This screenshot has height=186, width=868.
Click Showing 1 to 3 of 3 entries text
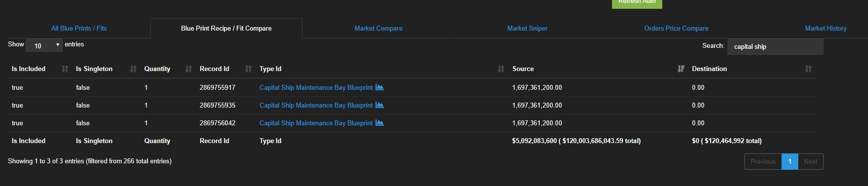tap(89, 161)
